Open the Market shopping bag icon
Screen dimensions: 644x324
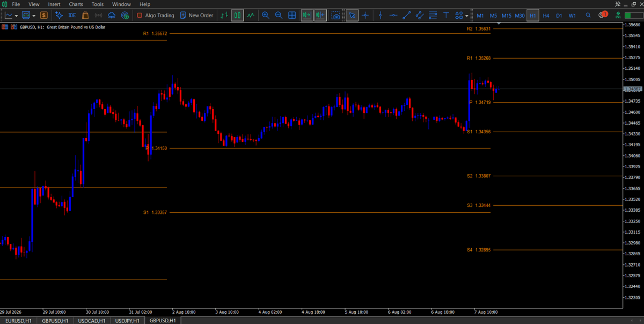(x=85, y=16)
